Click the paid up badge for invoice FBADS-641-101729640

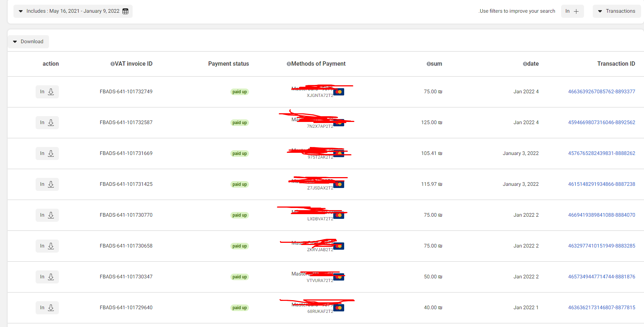[240, 308]
